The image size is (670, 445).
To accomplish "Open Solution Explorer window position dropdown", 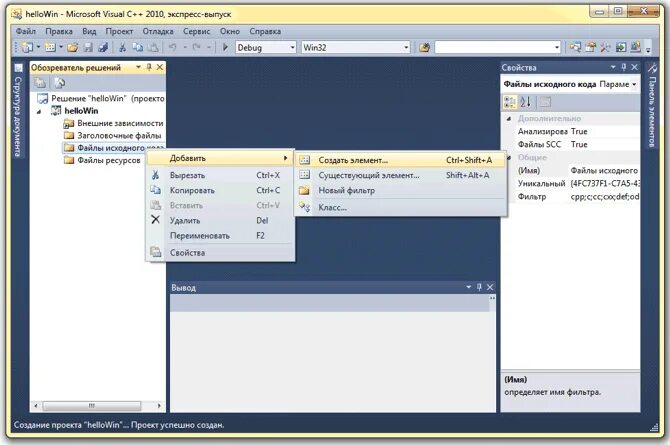I will click(x=138, y=67).
